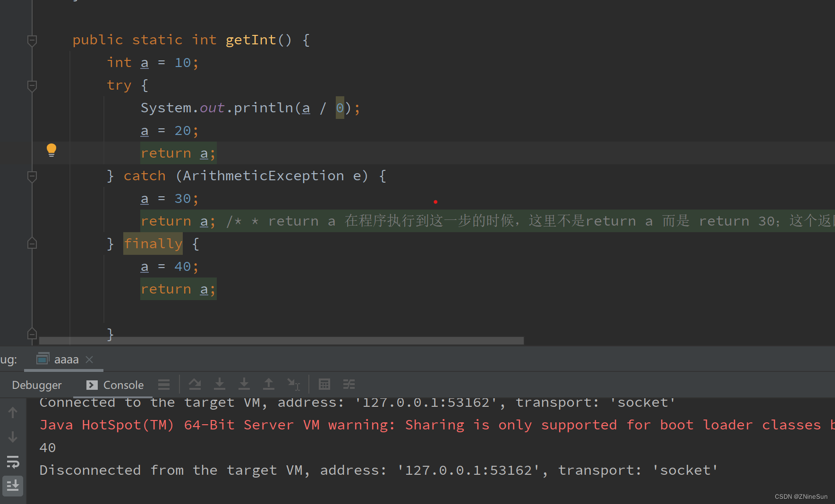The height and width of the screenshot is (504, 835).
Task: Collapse the catch block fold marker
Action: pyautogui.click(x=32, y=176)
